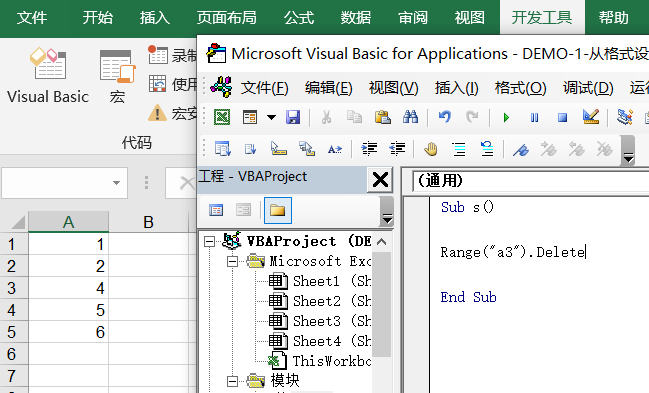The width and height of the screenshot is (649, 393).
Task: Click the Redo arrow icon
Action: point(472,117)
